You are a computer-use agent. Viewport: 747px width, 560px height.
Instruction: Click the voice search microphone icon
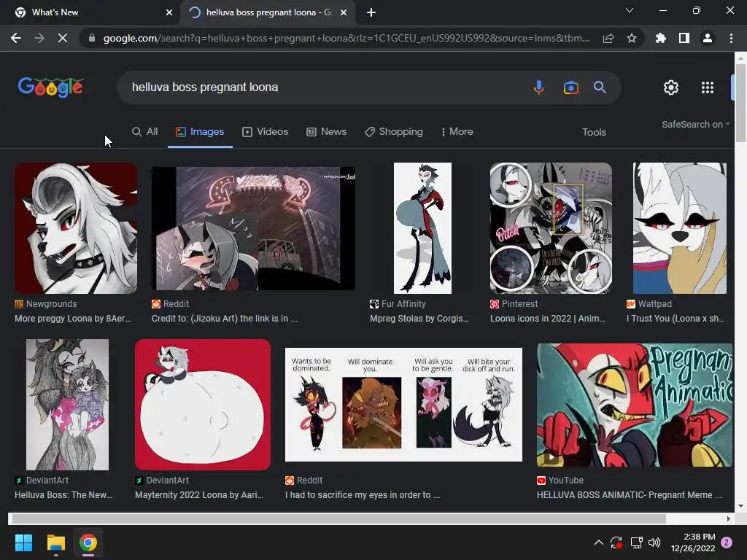click(x=539, y=87)
